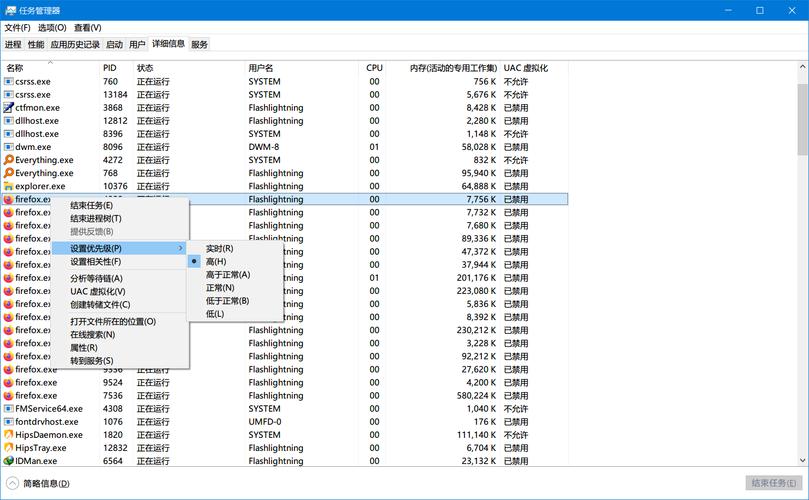Switch to the 进程 tab
809x500 pixels.
tap(13, 44)
